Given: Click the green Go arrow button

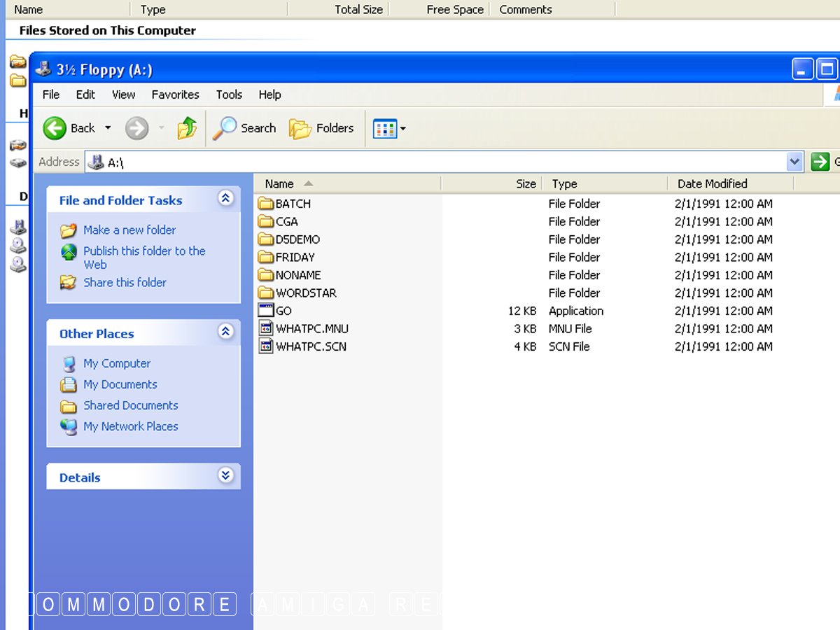Looking at the screenshot, I should click(x=820, y=162).
